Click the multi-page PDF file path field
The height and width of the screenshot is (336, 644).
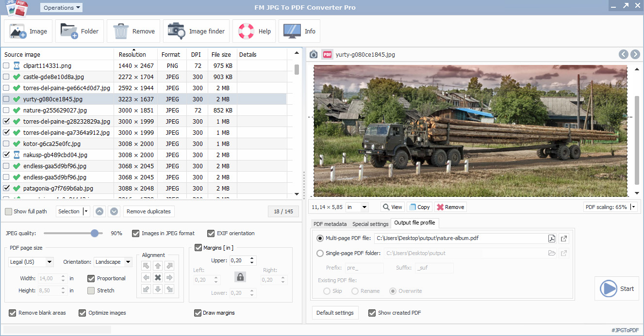pos(460,239)
